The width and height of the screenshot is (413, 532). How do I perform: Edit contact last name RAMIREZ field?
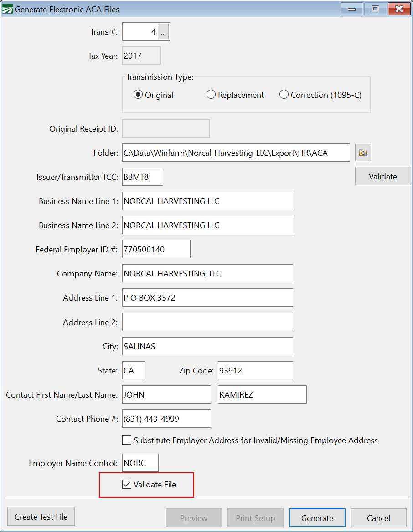[x=262, y=394]
